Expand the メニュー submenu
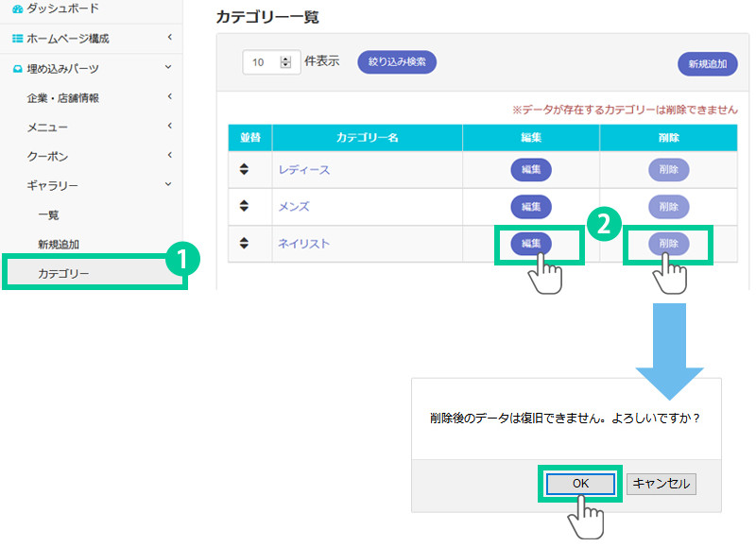756x547 pixels. (x=169, y=127)
